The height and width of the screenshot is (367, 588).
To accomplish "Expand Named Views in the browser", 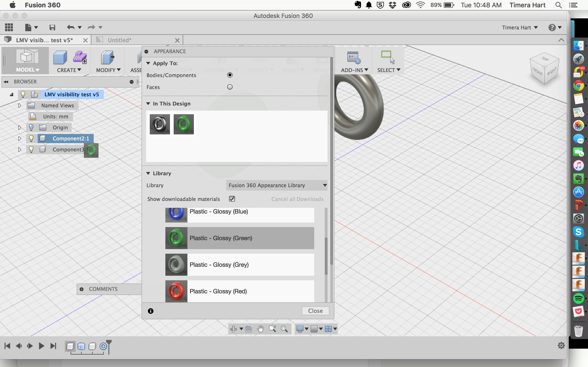I will point(20,105).
